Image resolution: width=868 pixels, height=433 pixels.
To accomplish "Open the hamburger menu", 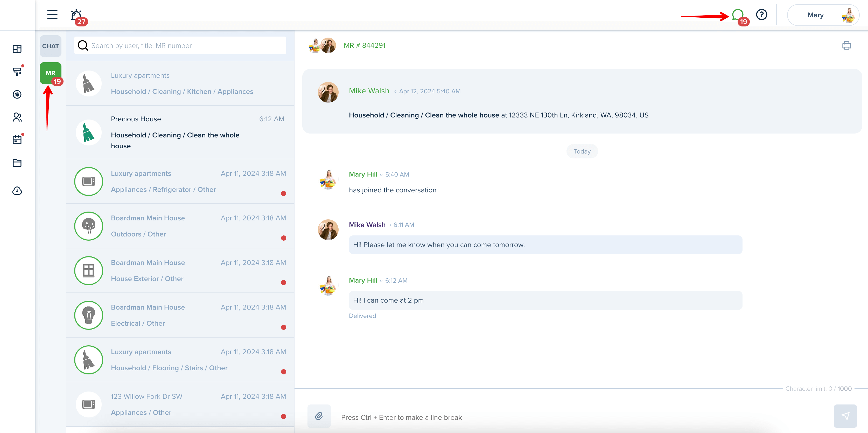I will (52, 15).
